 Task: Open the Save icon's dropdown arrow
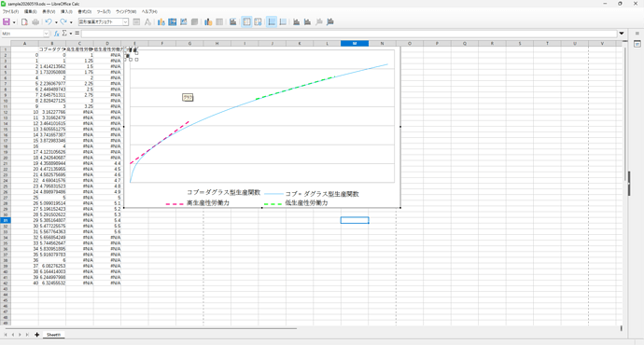14,22
